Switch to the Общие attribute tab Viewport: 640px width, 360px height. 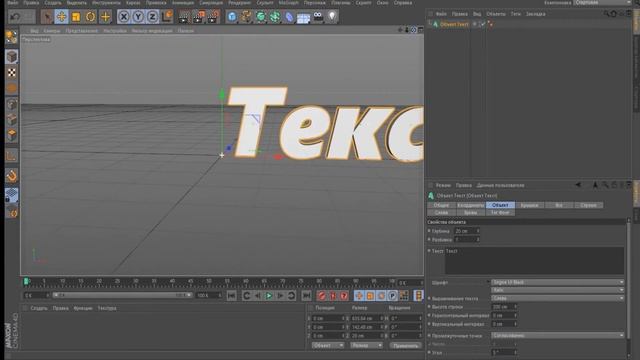(441, 205)
